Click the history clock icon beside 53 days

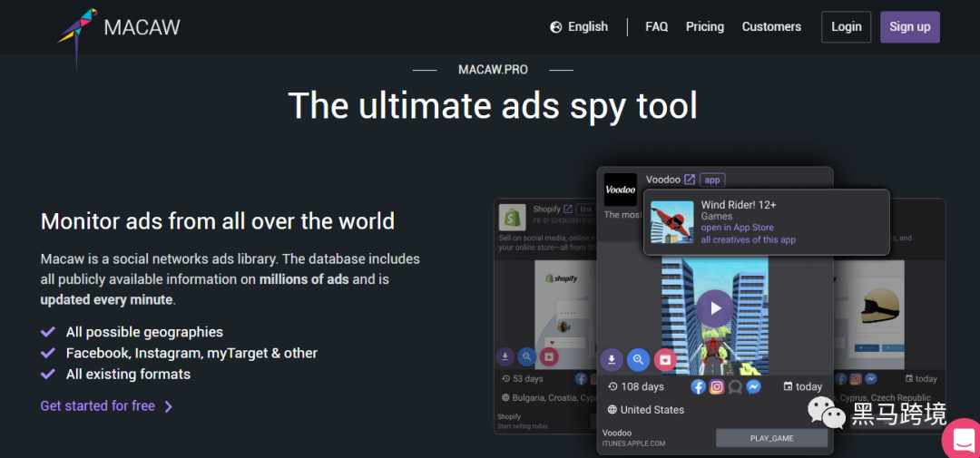pos(505,379)
